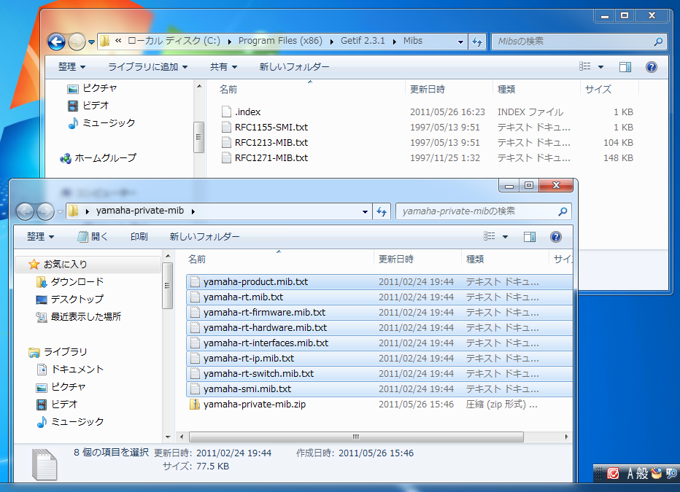
Task: Open 整理 menu in yamaha-private-mib window
Action: coord(40,237)
